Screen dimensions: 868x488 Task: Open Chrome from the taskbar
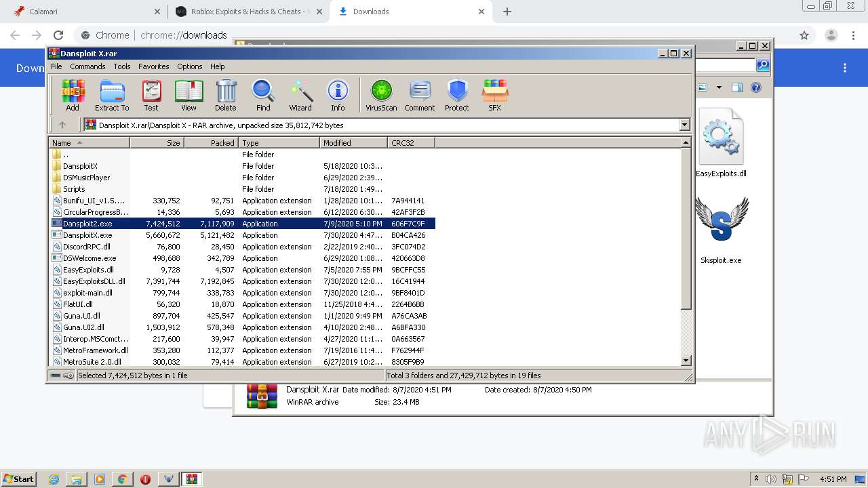(122, 479)
